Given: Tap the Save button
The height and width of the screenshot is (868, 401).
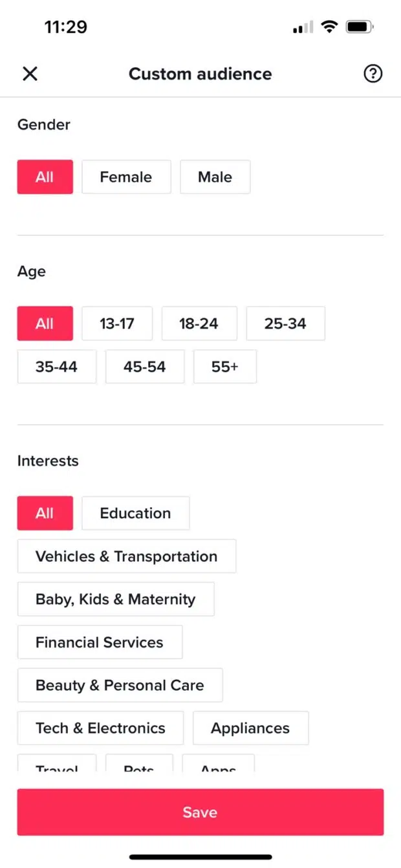Looking at the screenshot, I should tap(200, 812).
